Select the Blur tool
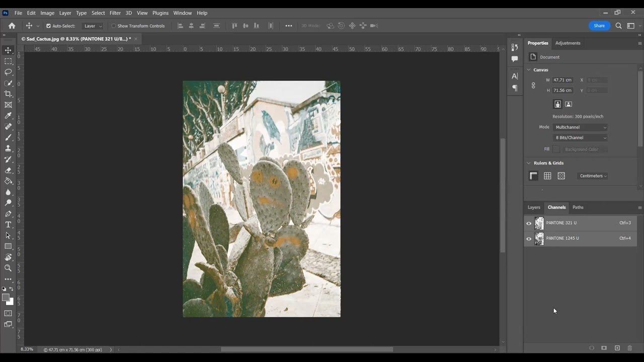This screenshot has height=362, width=644. [x=8, y=192]
